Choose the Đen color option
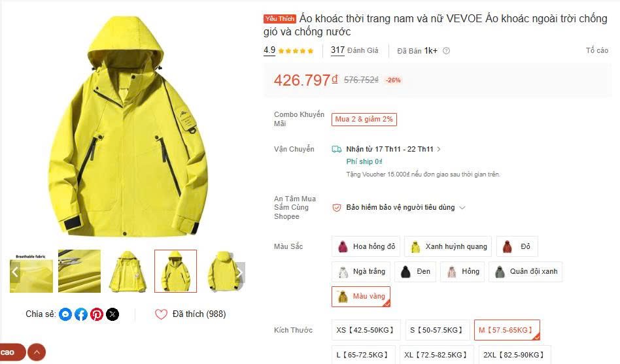620x364 pixels. tap(415, 271)
